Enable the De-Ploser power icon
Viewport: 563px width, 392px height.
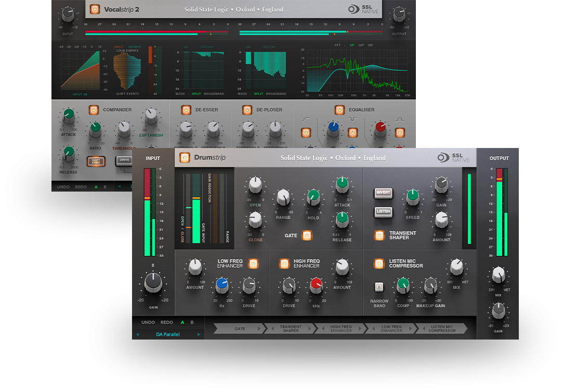(247, 110)
